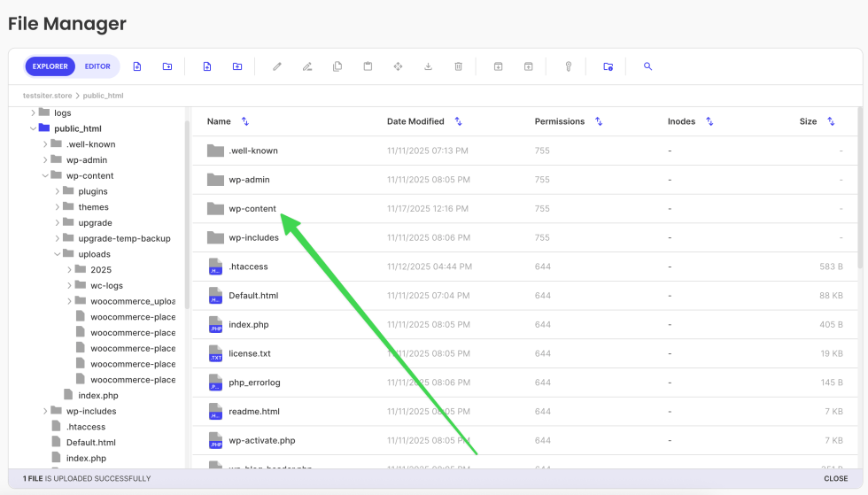Expand the plugins folder in tree

tap(58, 191)
